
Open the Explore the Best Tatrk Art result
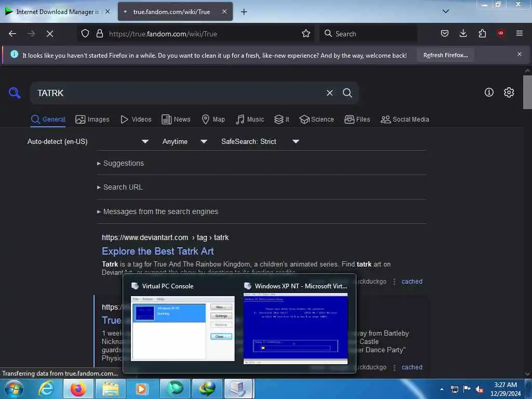158,251
